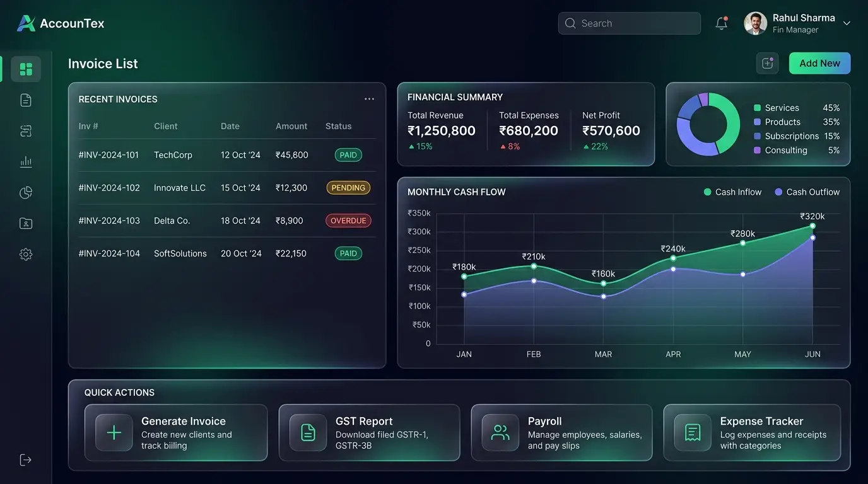Open the bar chart icon in sidebar
868x484 pixels.
(x=26, y=162)
